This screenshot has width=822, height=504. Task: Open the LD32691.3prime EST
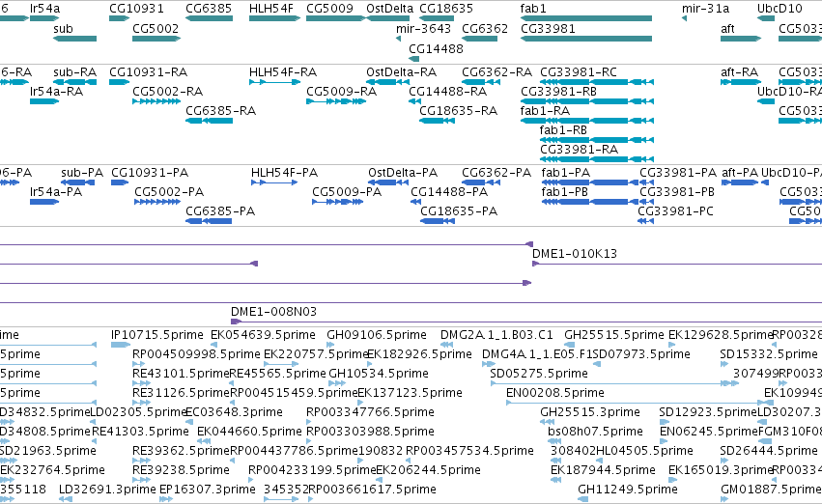pyautogui.click(x=66, y=500)
